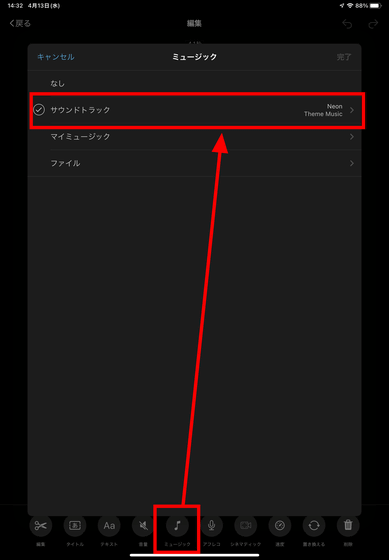This screenshot has width=389, height=560.
Task: Expand the マイミュージック chevron
Action: [352, 137]
